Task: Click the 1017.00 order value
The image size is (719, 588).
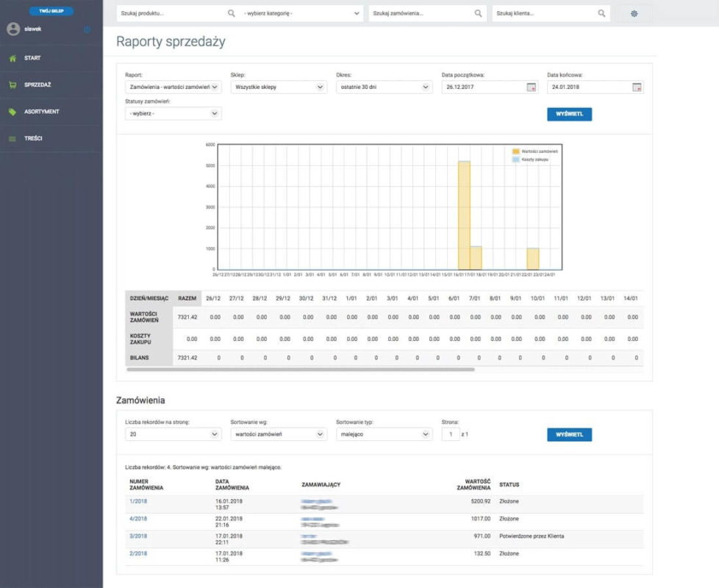Action: (481, 518)
